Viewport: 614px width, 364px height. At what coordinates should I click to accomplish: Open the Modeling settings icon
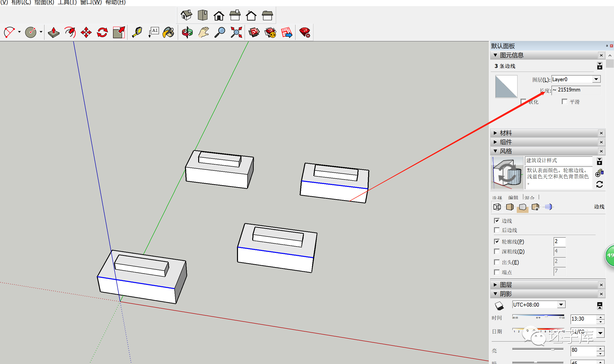tap(549, 207)
